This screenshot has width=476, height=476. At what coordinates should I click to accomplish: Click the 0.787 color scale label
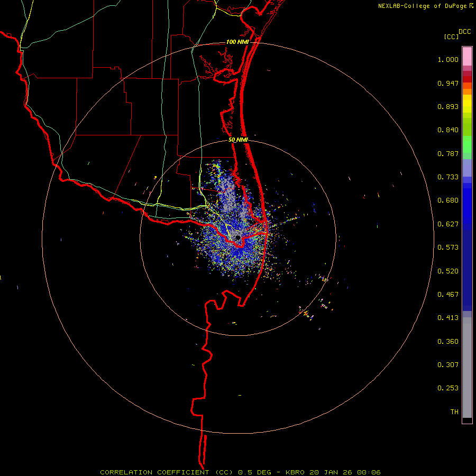tap(448, 153)
